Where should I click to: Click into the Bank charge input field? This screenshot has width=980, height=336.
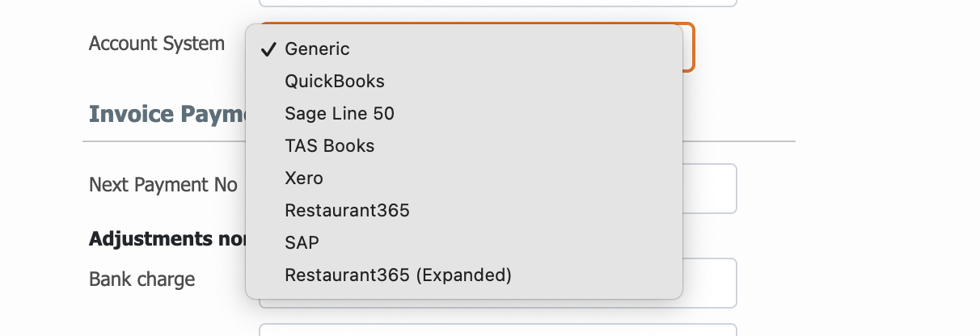click(x=710, y=283)
